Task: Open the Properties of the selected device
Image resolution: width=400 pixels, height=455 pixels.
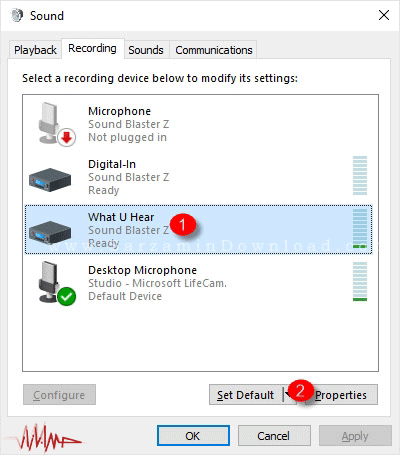Action: (341, 395)
